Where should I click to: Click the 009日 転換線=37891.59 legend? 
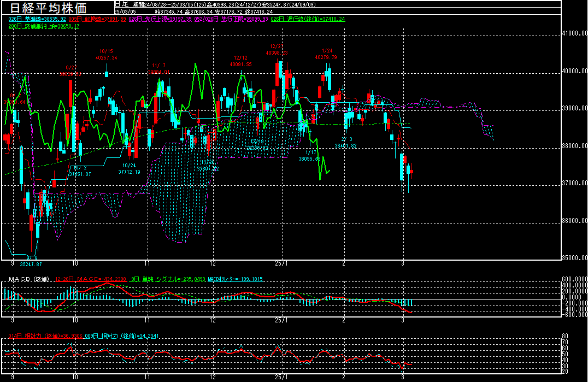point(97,19)
